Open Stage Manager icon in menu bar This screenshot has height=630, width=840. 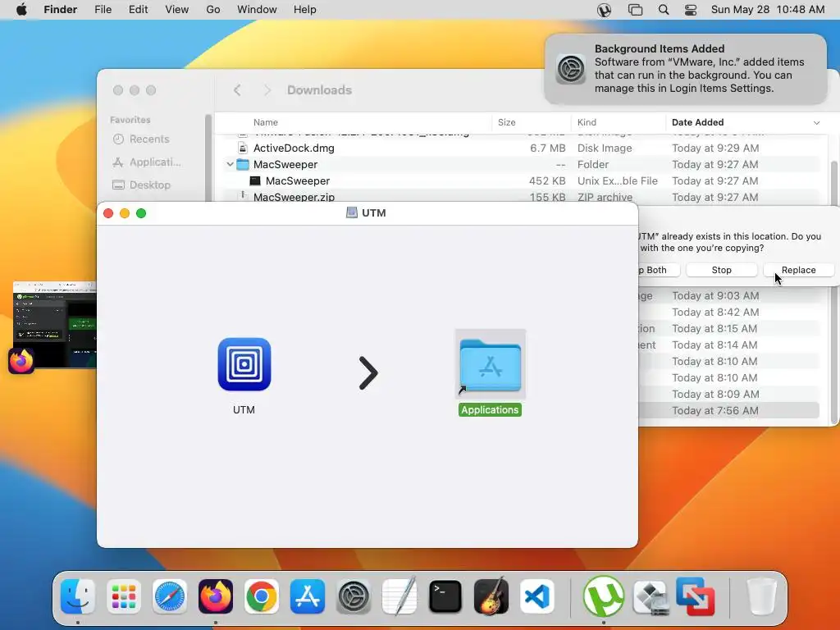pos(635,10)
